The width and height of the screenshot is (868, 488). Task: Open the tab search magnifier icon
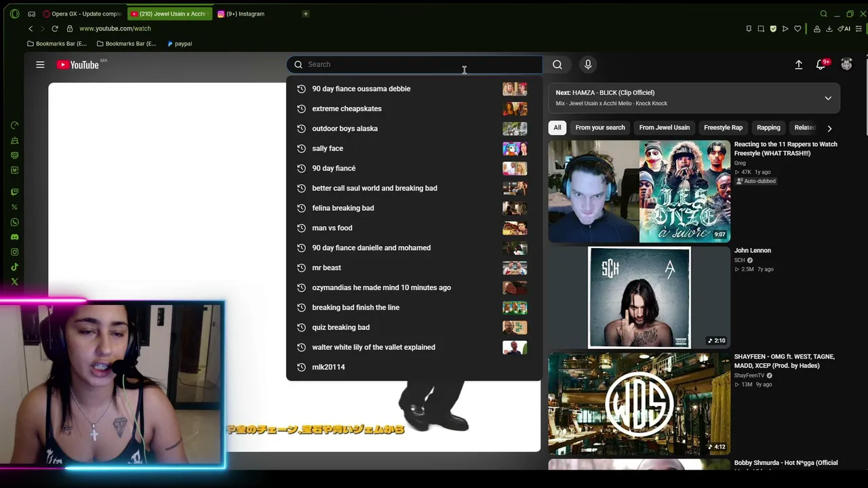(x=824, y=14)
